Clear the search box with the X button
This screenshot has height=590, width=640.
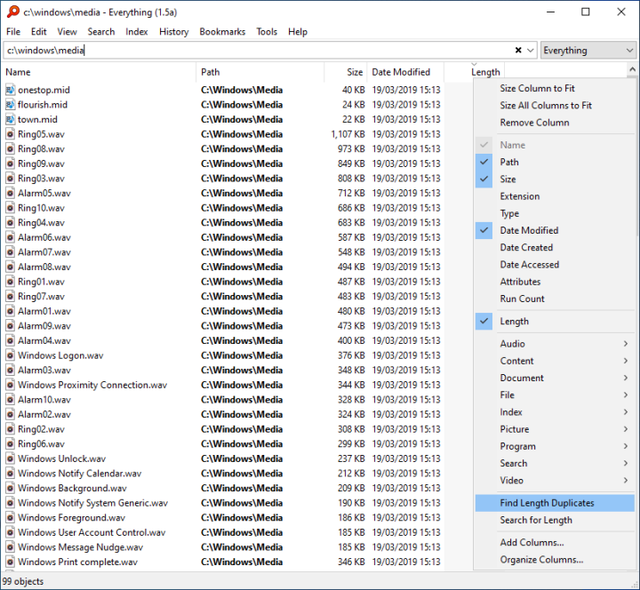(518, 50)
